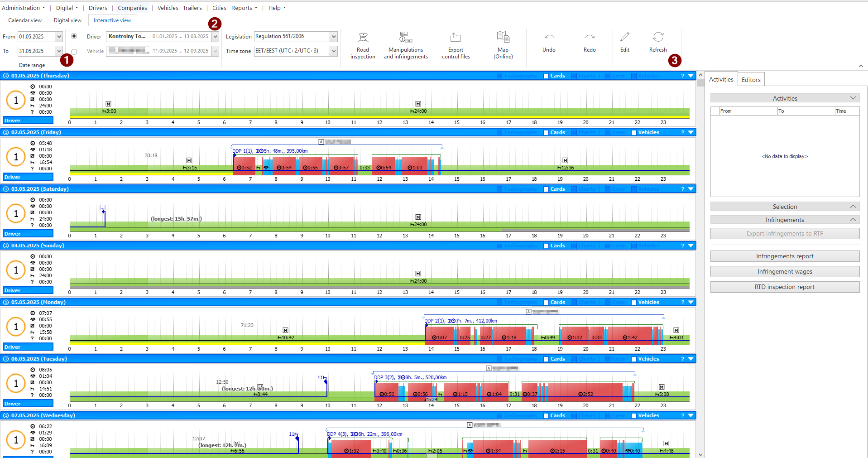Image resolution: width=868 pixels, height=458 pixels.
Task: Refresh the driver activity data
Action: (658, 43)
